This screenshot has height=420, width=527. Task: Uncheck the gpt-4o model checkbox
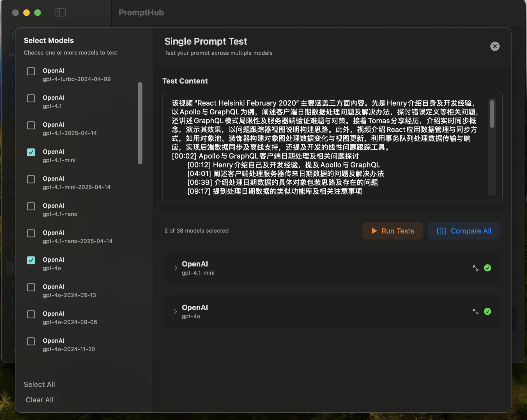click(31, 260)
